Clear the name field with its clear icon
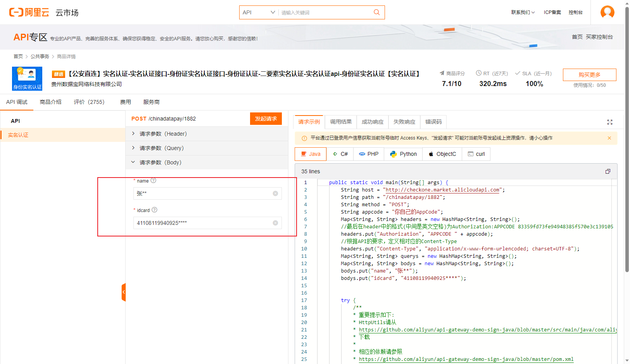 pyautogui.click(x=275, y=193)
